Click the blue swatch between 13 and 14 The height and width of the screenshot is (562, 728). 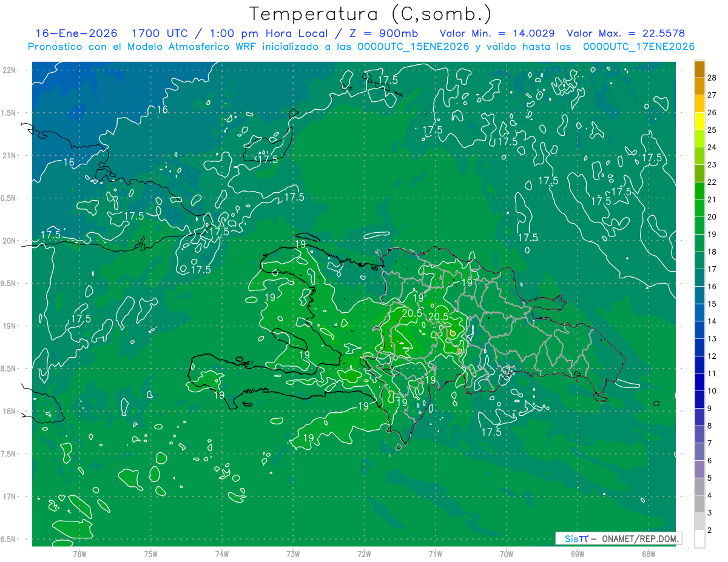[699, 330]
